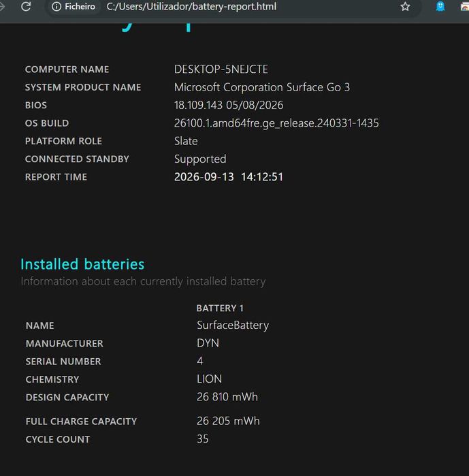Screen dimensions: 469x476
Task: Click the OS build value 26100.1.amd64fre
Action: tap(276, 123)
